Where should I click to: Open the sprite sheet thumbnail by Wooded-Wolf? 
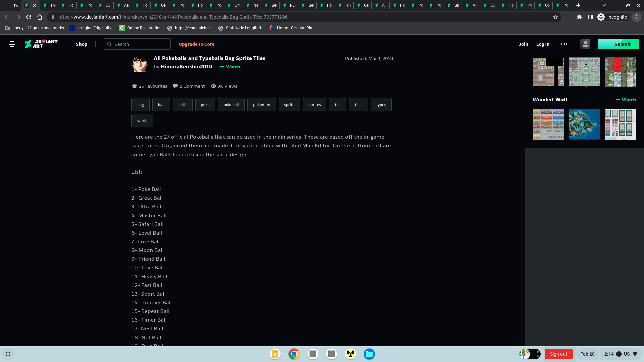[x=621, y=124]
